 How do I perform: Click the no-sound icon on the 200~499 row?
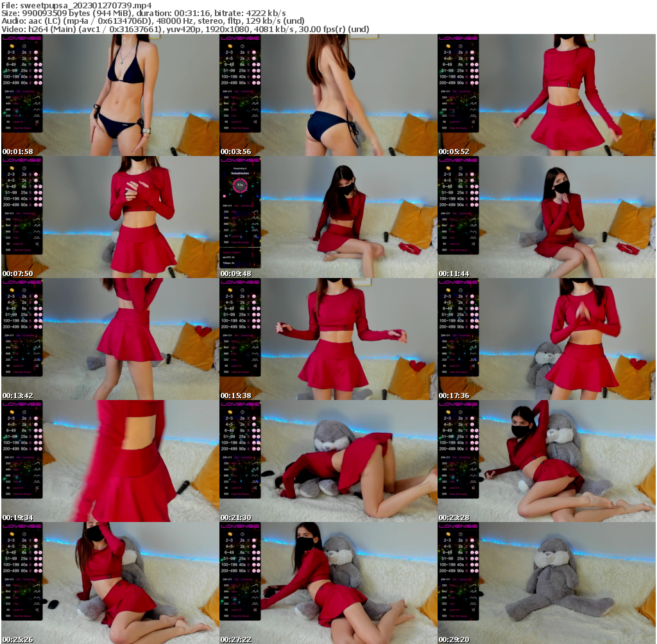[40, 82]
